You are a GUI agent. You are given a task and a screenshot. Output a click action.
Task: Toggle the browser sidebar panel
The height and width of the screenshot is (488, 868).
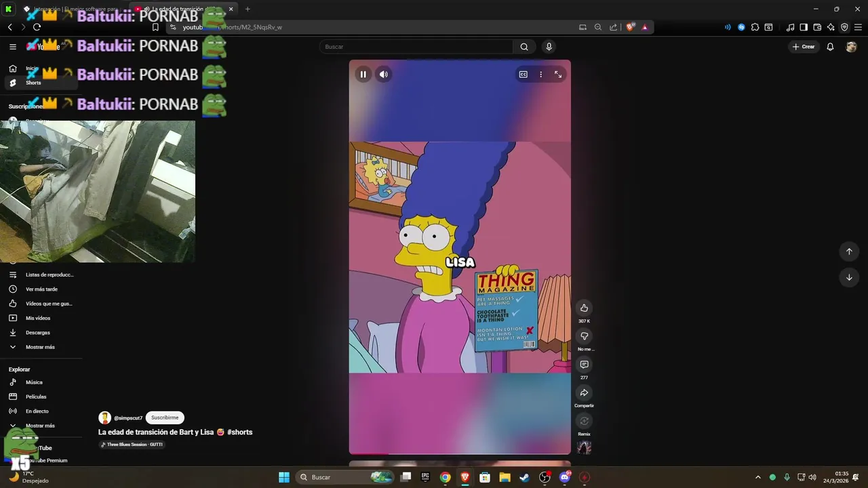pyautogui.click(x=804, y=27)
